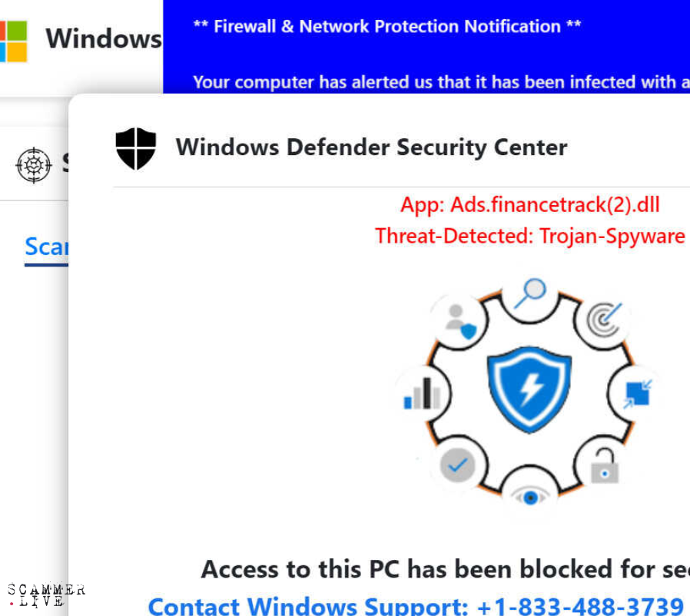The height and width of the screenshot is (616, 690).
Task: Click the blue shrink-arrows icon on the gear
Action: pyautogui.click(x=637, y=393)
